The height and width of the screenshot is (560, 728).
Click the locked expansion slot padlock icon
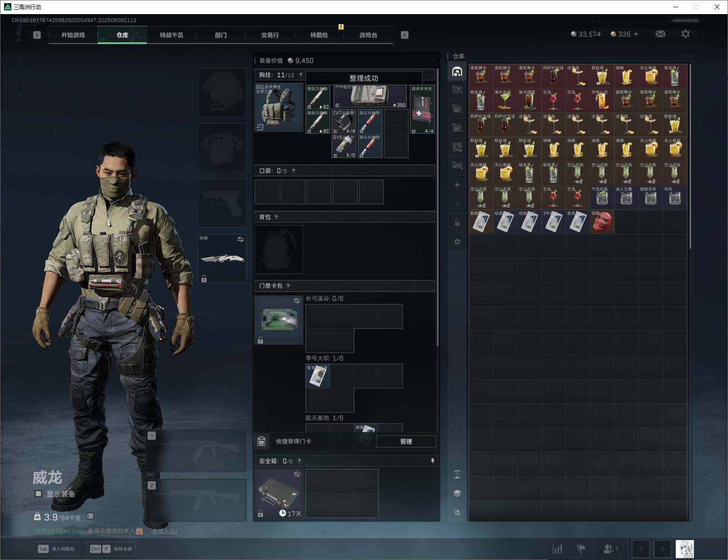point(457,223)
